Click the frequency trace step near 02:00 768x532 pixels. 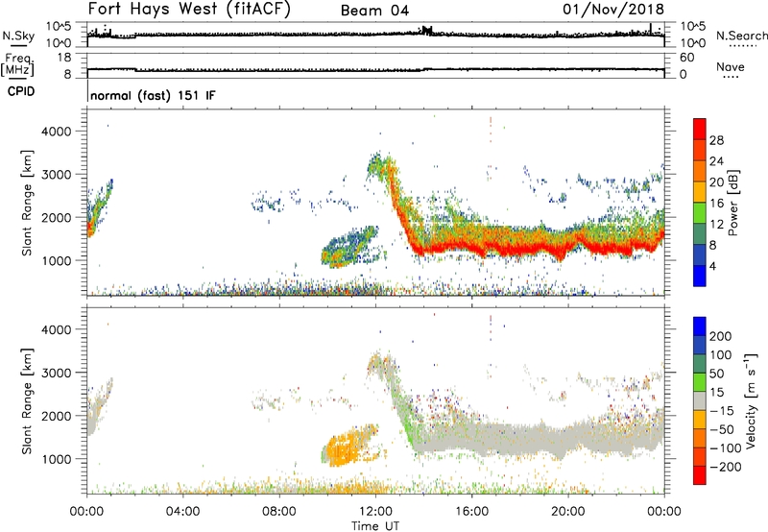[135, 70]
